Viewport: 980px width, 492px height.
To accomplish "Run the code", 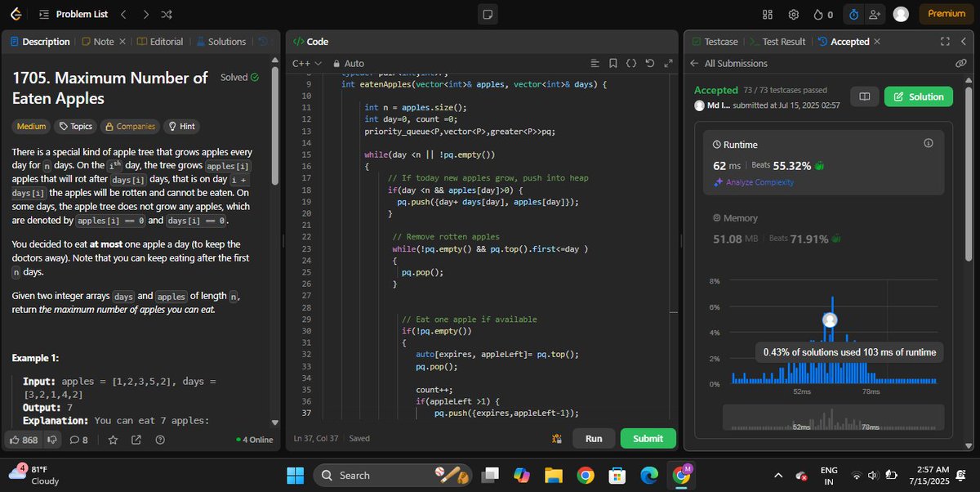I will [594, 439].
